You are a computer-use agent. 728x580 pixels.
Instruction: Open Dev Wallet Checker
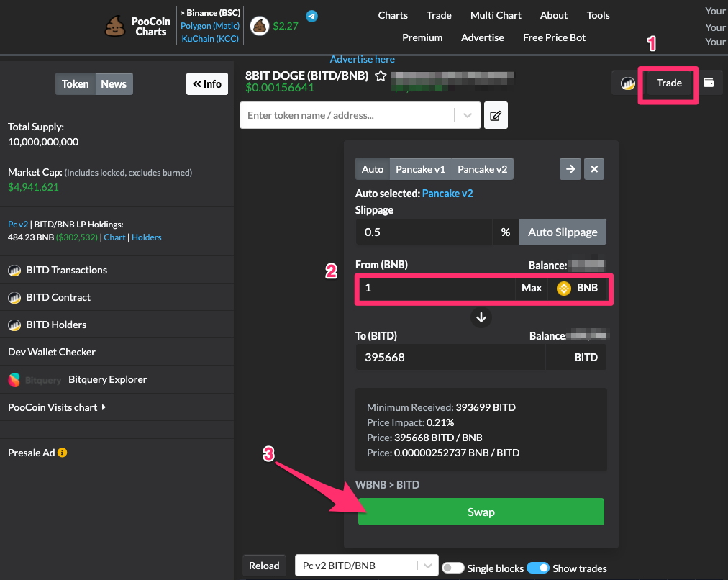(52, 352)
